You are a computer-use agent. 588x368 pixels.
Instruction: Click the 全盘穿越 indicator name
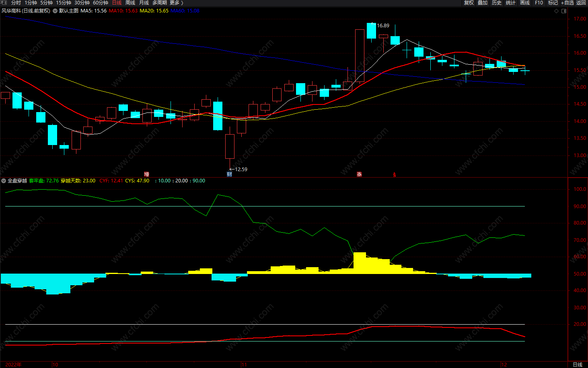(x=17, y=181)
